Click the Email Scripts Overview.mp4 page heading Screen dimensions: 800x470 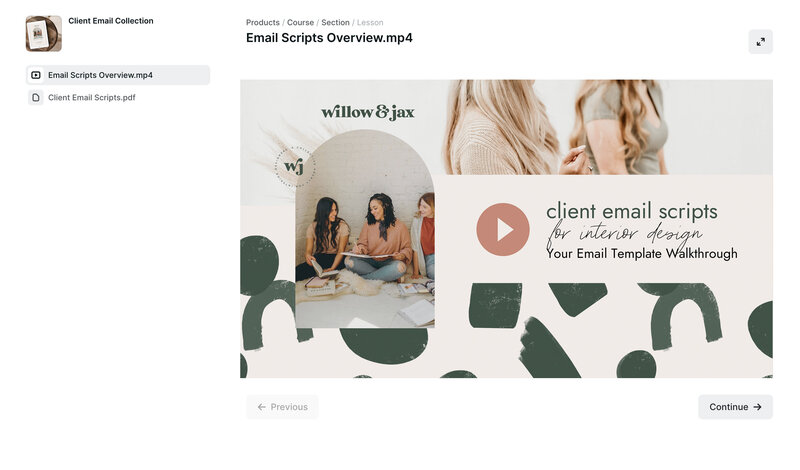point(329,38)
